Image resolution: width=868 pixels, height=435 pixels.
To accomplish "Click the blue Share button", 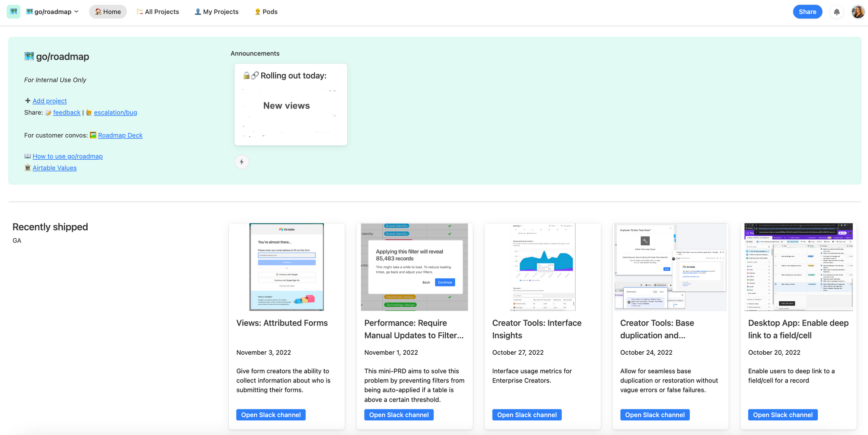I will [x=807, y=12].
